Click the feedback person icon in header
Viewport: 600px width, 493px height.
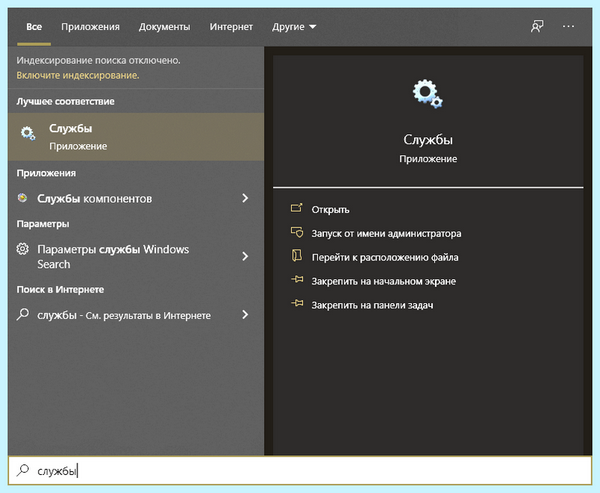(537, 26)
